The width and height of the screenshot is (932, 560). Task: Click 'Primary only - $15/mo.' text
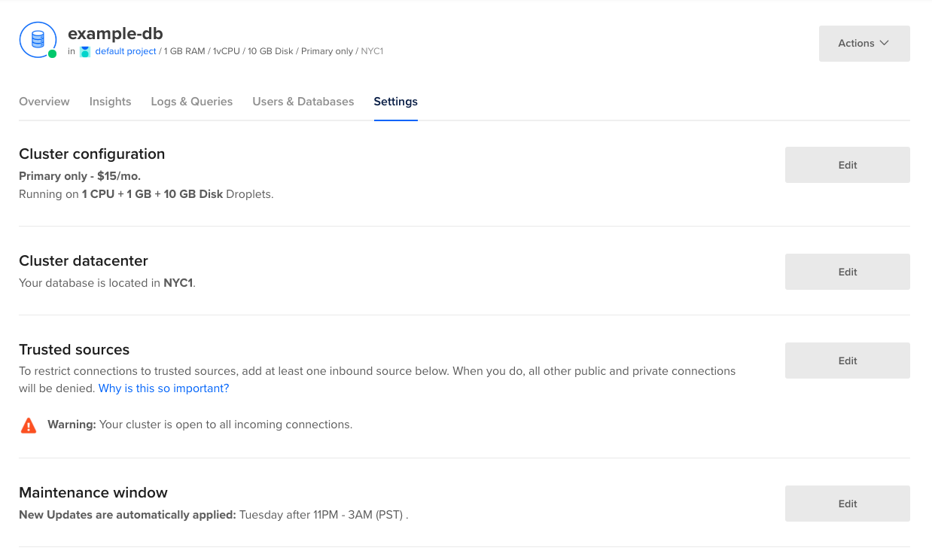tap(80, 176)
